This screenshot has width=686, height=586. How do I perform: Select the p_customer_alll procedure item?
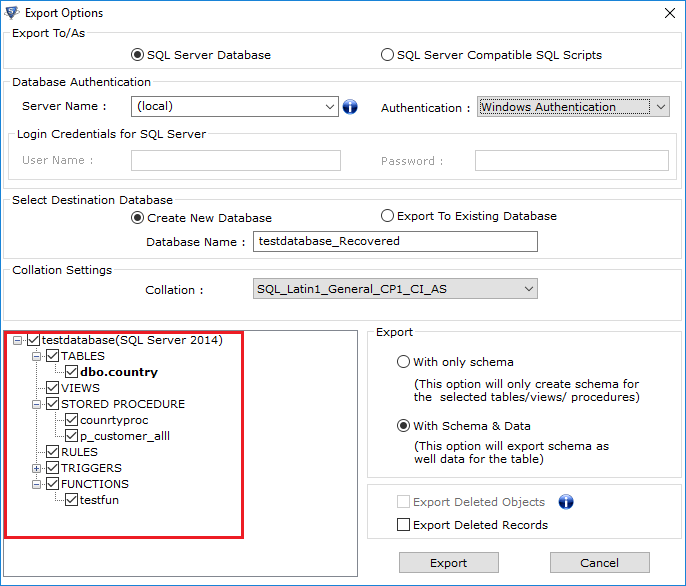coord(125,436)
